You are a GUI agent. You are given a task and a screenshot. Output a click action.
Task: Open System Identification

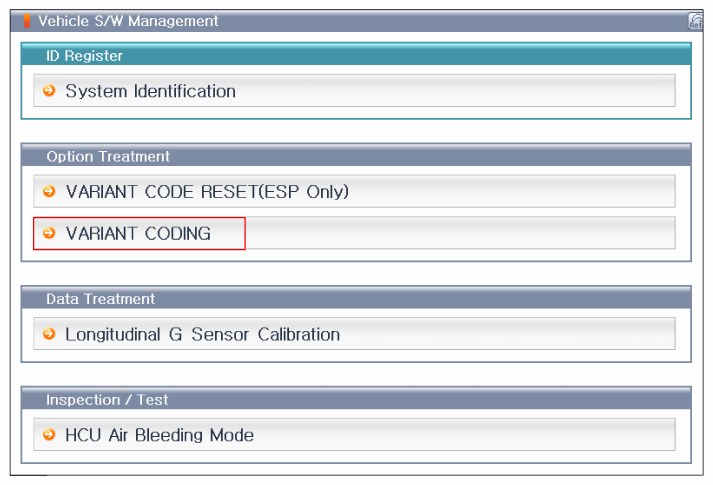click(151, 91)
